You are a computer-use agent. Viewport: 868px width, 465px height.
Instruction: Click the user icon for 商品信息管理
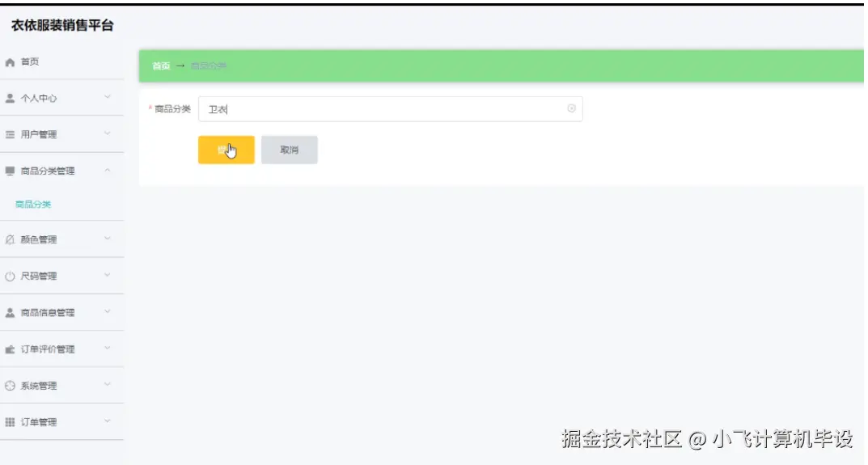coord(10,313)
